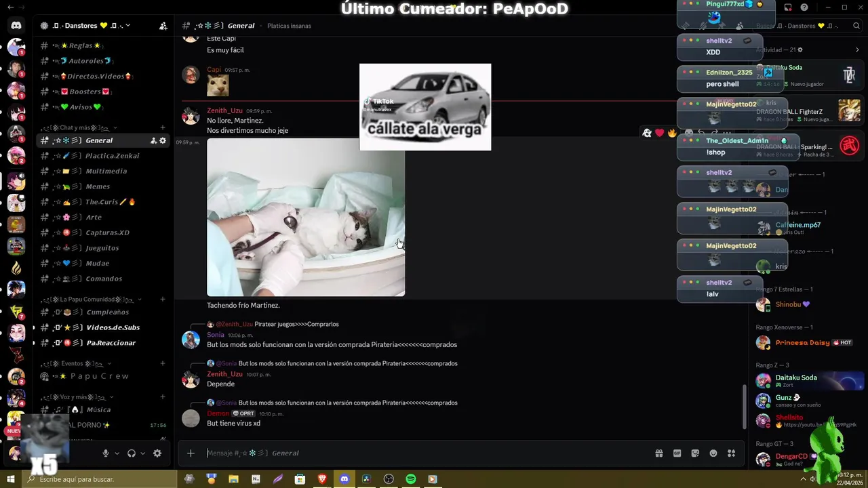Open Spotify from taskbar
Image resolution: width=868 pixels, height=488 pixels.
tap(411, 479)
